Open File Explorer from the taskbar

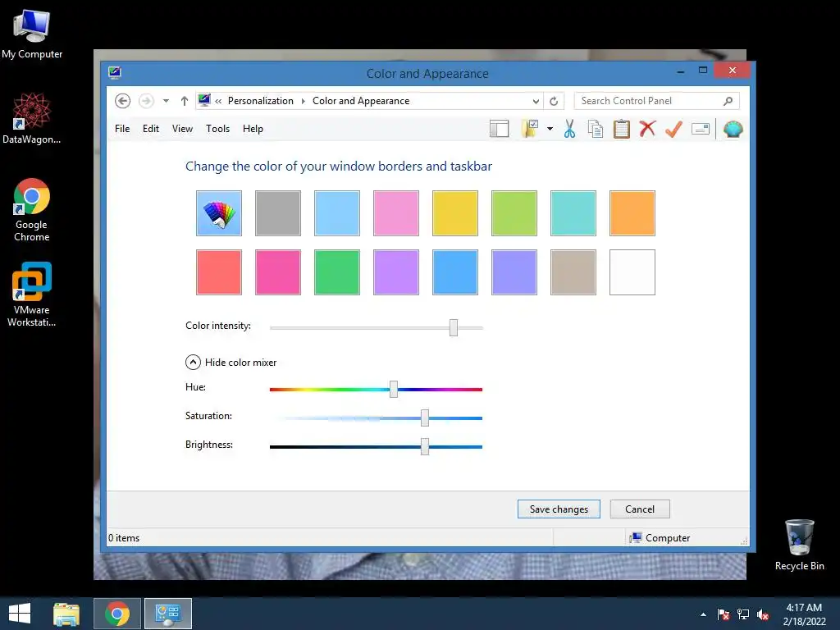coord(66,614)
